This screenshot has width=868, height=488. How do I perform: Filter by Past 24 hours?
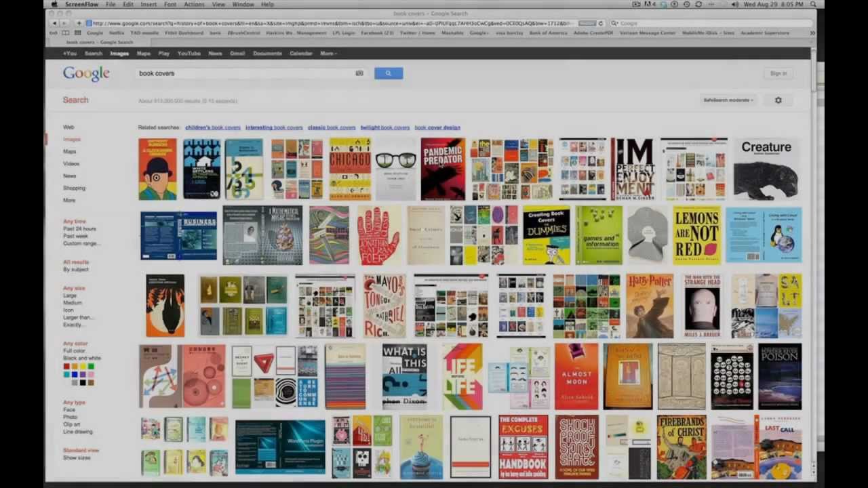(79, 229)
